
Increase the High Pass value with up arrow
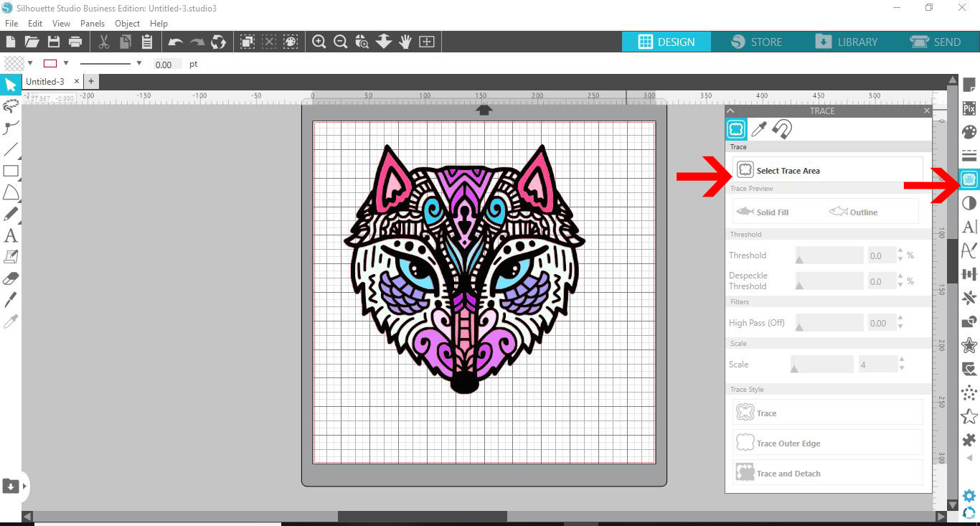coord(901,319)
